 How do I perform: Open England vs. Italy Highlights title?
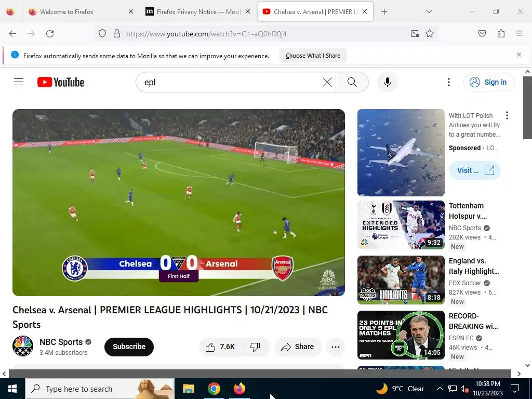click(474, 266)
